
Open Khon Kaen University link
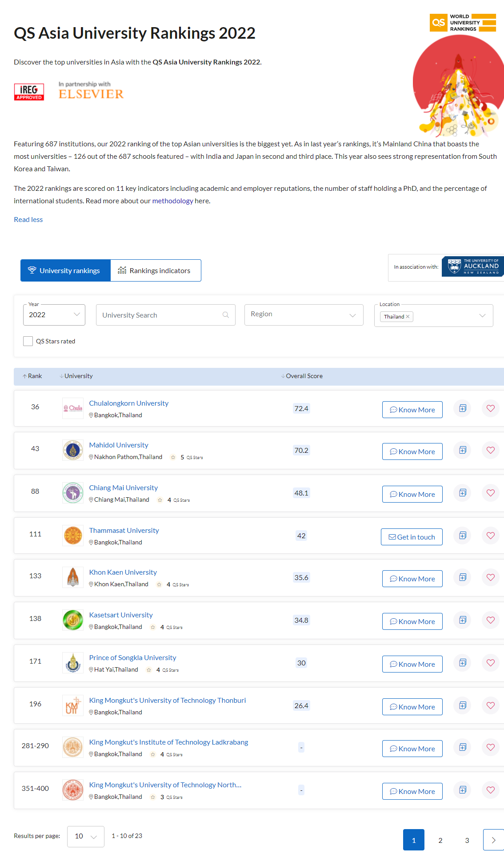click(123, 572)
